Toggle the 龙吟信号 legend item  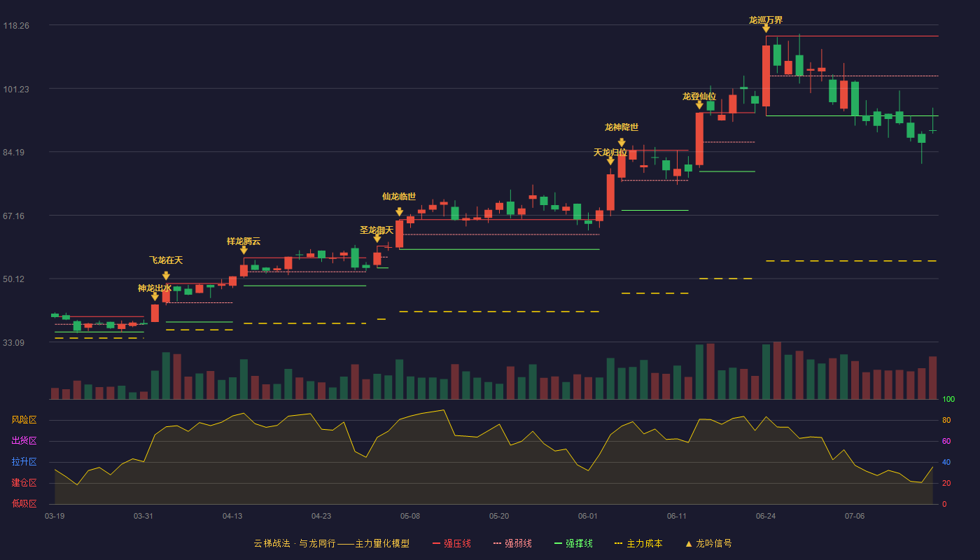point(708,543)
